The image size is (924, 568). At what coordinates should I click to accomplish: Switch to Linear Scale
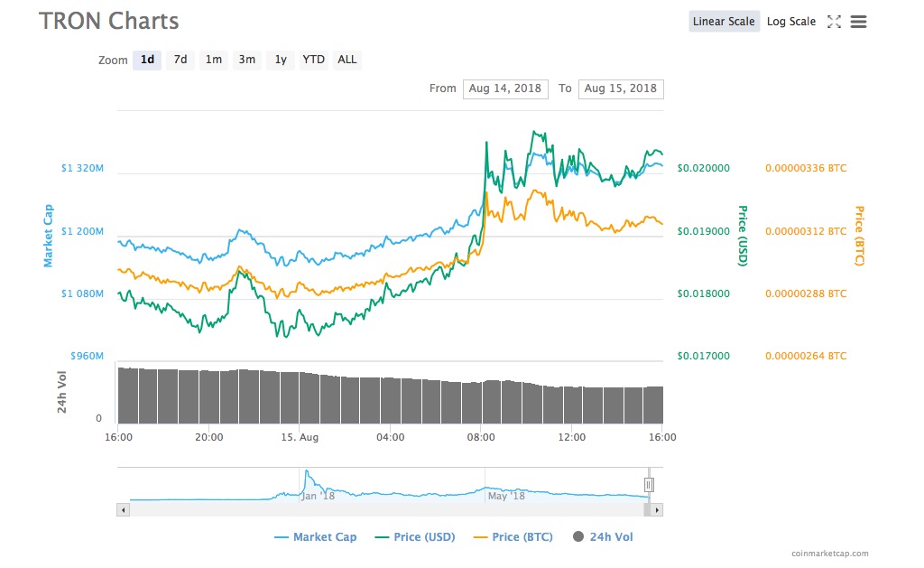coord(724,22)
